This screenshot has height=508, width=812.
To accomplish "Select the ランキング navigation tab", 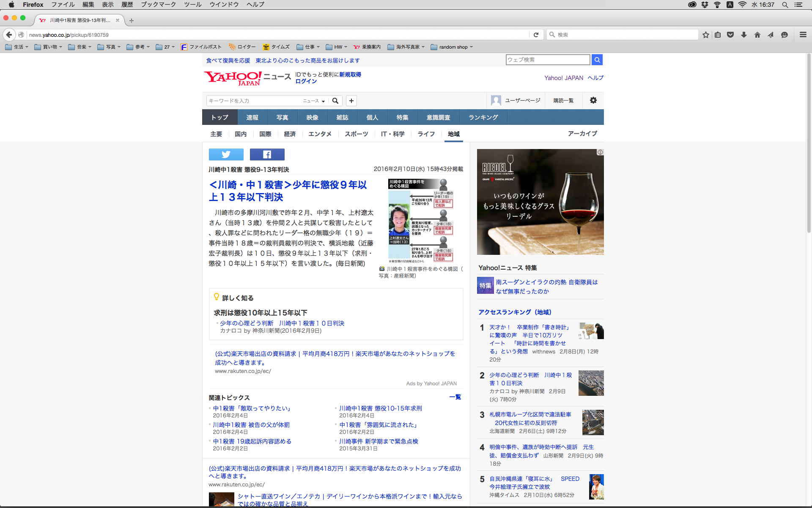I will (x=483, y=117).
